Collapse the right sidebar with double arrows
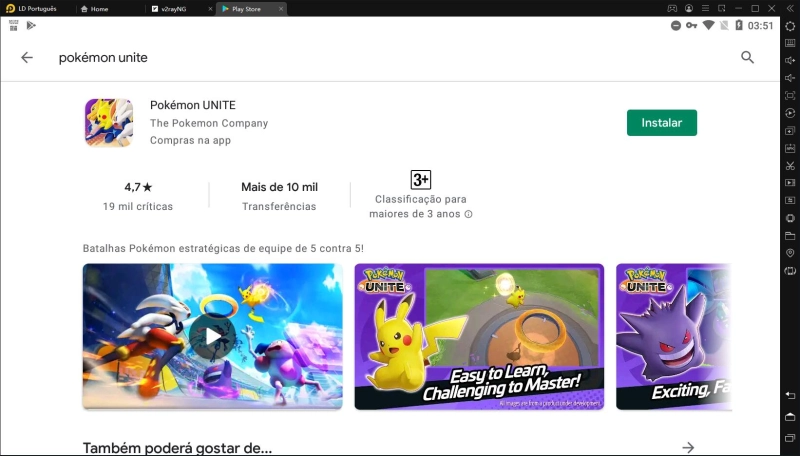 (x=790, y=8)
